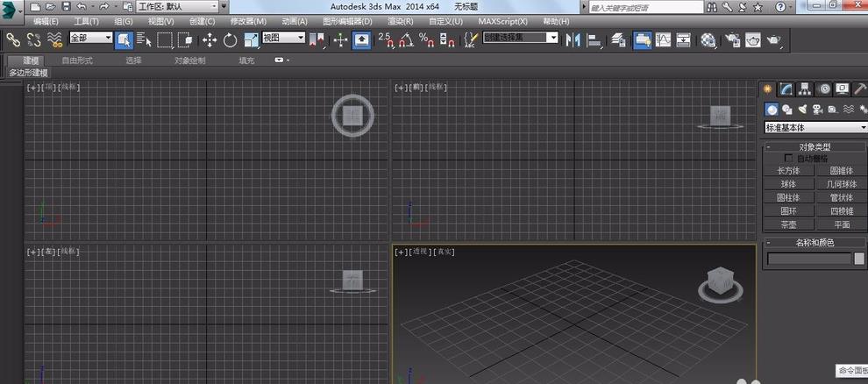Open the 标准基本体 primitive type dropdown
The image size is (868, 384).
tap(815, 127)
